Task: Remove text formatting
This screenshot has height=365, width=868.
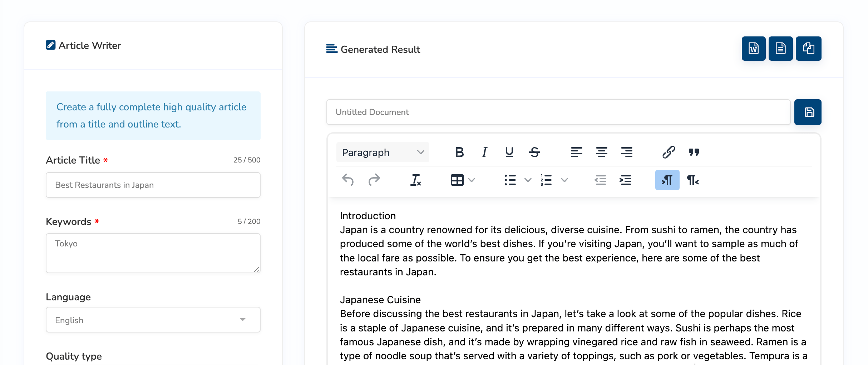Action: 415,180
